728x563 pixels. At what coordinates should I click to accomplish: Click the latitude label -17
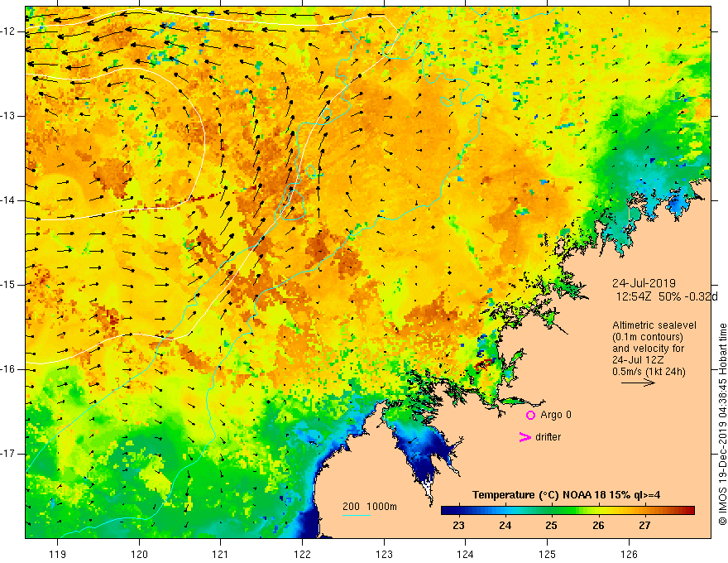click(x=8, y=454)
